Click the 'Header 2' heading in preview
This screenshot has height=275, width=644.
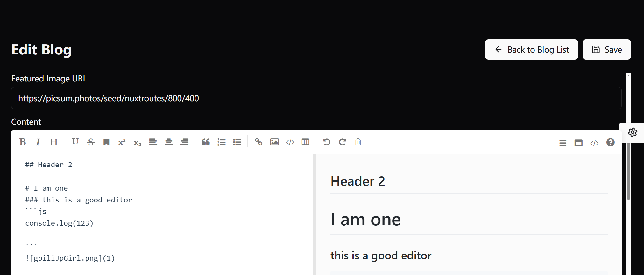(x=358, y=181)
